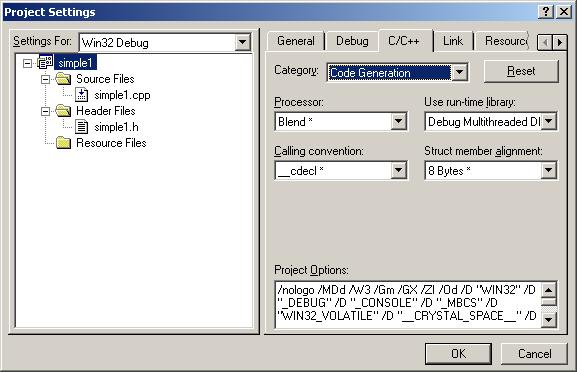The height and width of the screenshot is (372, 577).
Task: Click Project Options scroll down arrow
Action: point(549,319)
